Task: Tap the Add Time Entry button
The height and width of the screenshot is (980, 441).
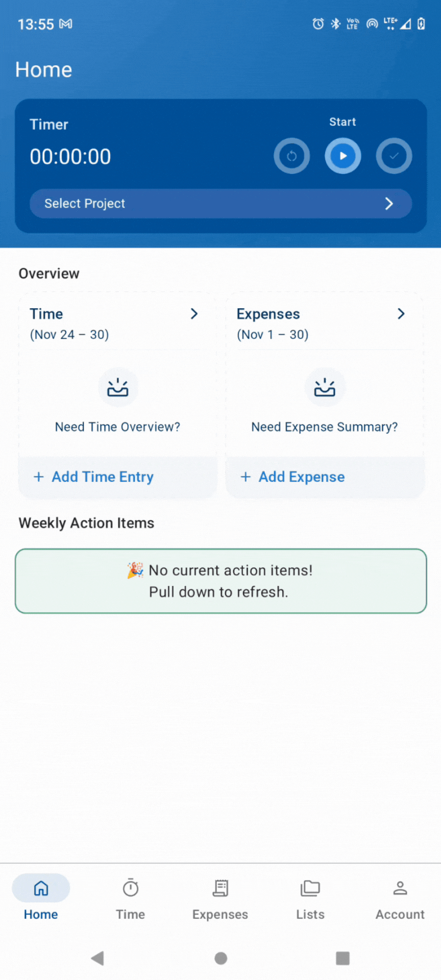Action: pos(94,477)
